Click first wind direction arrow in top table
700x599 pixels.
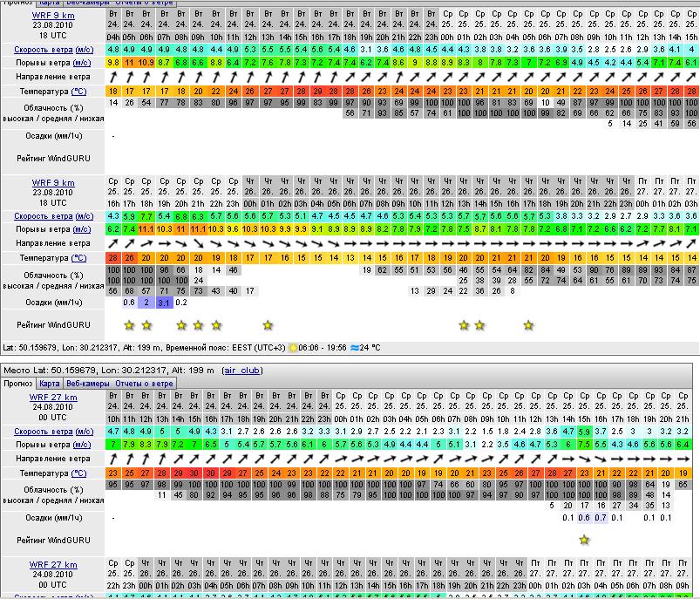pos(113,77)
